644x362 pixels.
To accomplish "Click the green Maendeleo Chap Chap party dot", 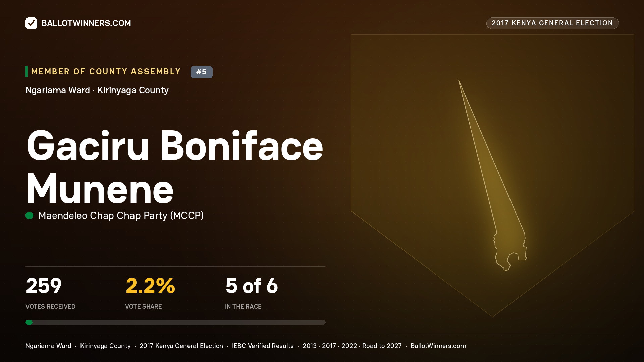I will tap(30, 215).
